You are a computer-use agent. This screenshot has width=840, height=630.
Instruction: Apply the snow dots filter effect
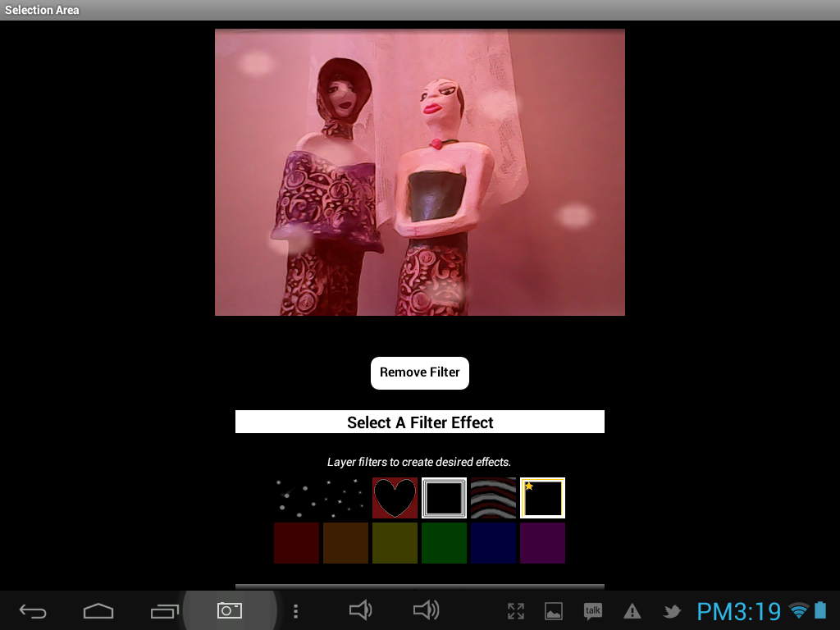pos(296,498)
